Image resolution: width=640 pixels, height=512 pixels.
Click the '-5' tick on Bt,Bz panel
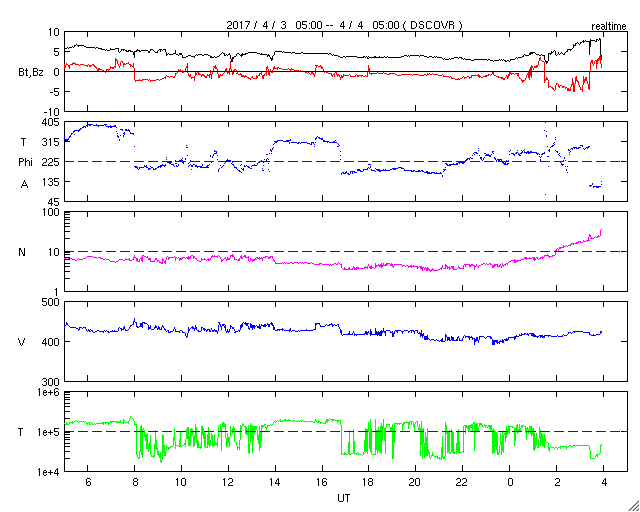(54, 92)
